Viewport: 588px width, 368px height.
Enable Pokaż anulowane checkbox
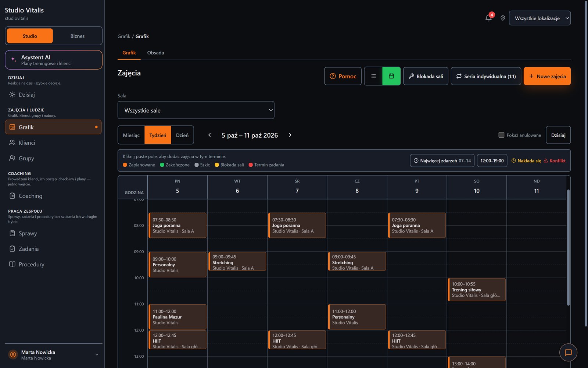click(501, 135)
